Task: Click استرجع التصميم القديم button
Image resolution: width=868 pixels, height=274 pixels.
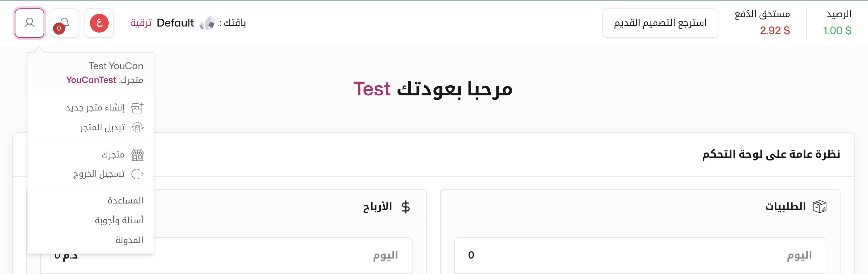Action: (660, 23)
